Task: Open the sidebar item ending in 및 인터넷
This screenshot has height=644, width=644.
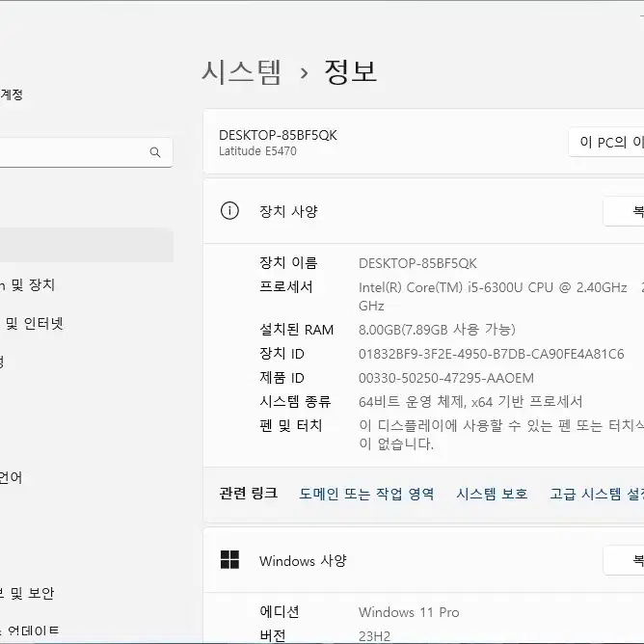Action: click(32, 323)
